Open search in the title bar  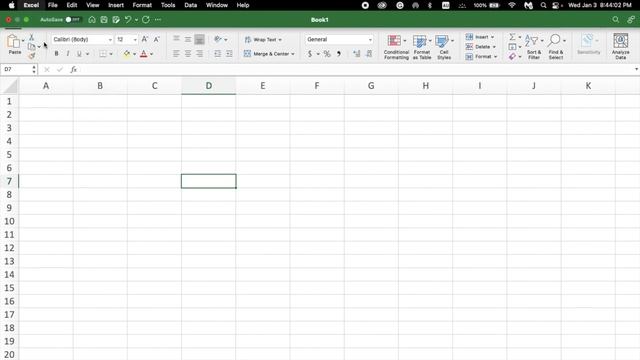click(x=616, y=20)
